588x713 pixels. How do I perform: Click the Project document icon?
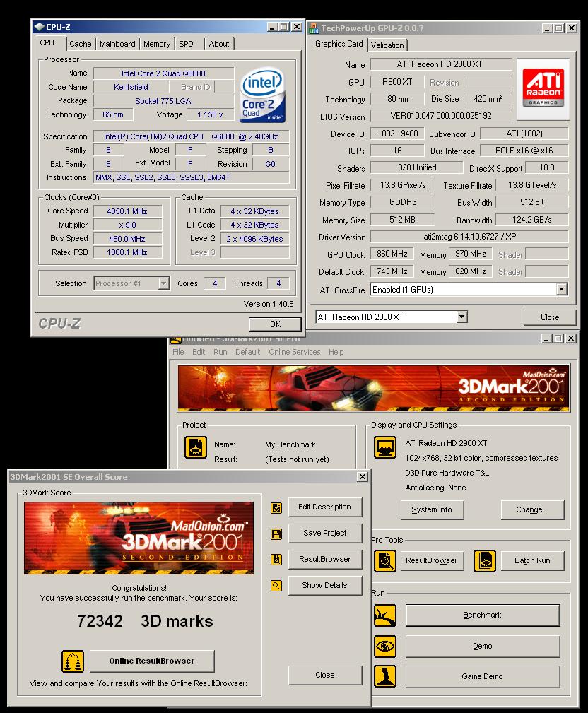[196, 447]
